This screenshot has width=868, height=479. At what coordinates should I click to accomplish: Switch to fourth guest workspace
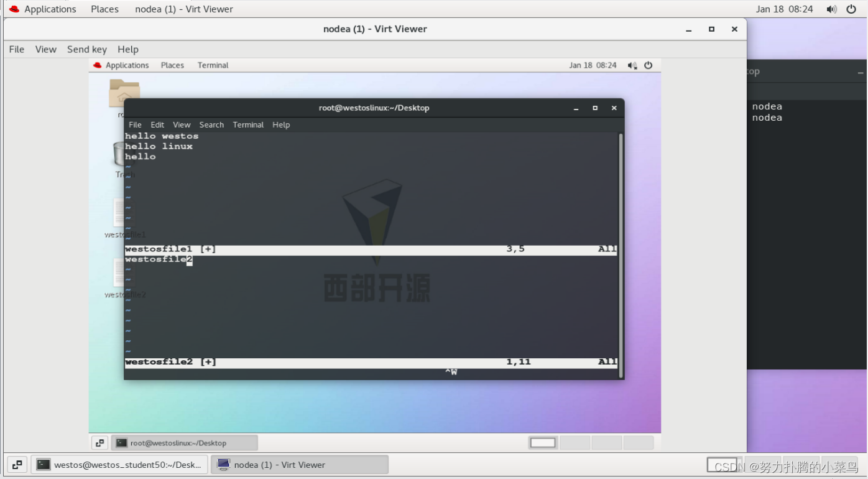click(x=639, y=443)
